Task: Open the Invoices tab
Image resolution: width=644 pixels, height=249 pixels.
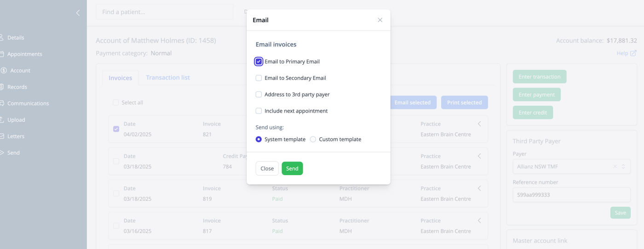Action: point(121,78)
